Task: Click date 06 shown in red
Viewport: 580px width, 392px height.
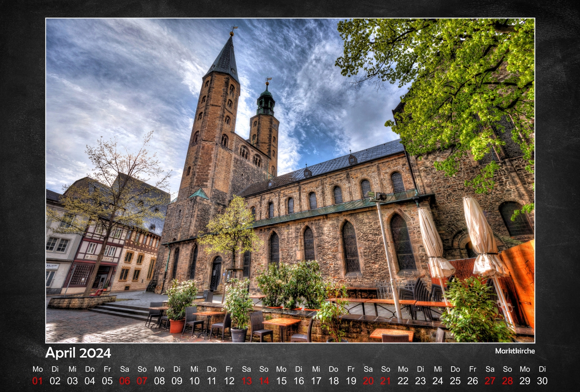Action: pos(125,380)
